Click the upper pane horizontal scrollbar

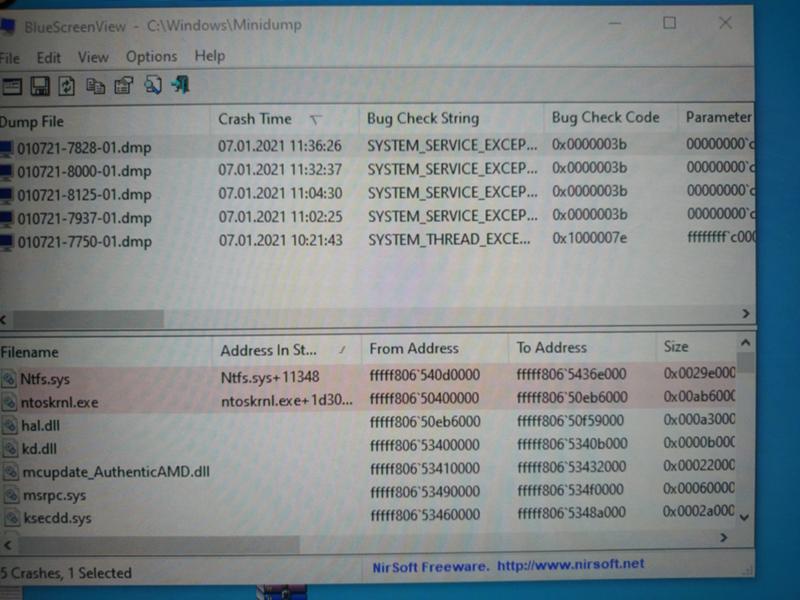click(x=80, y=318)
